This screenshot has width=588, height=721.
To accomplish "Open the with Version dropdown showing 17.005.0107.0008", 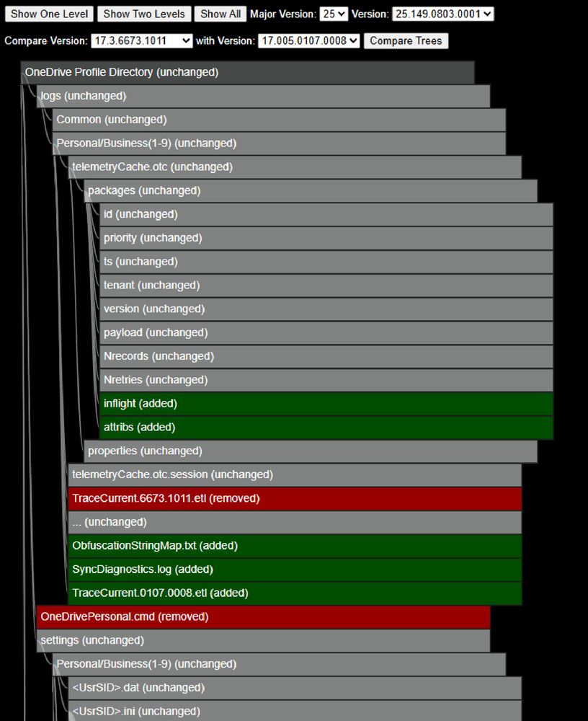I will [x=308, y=41].
